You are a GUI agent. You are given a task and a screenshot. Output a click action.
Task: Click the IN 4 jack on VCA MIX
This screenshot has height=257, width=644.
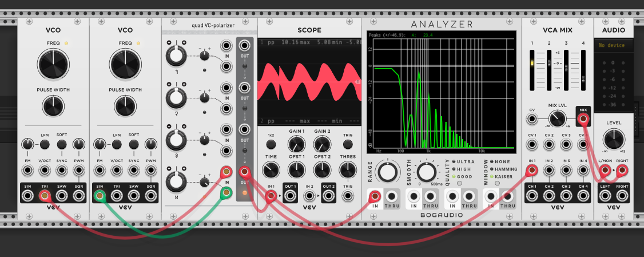[583, 170]
